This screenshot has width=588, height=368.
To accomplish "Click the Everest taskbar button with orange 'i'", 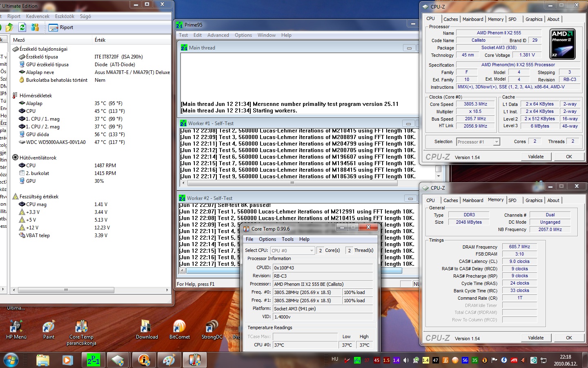I will pyautogui.click(x=144, y=360).
